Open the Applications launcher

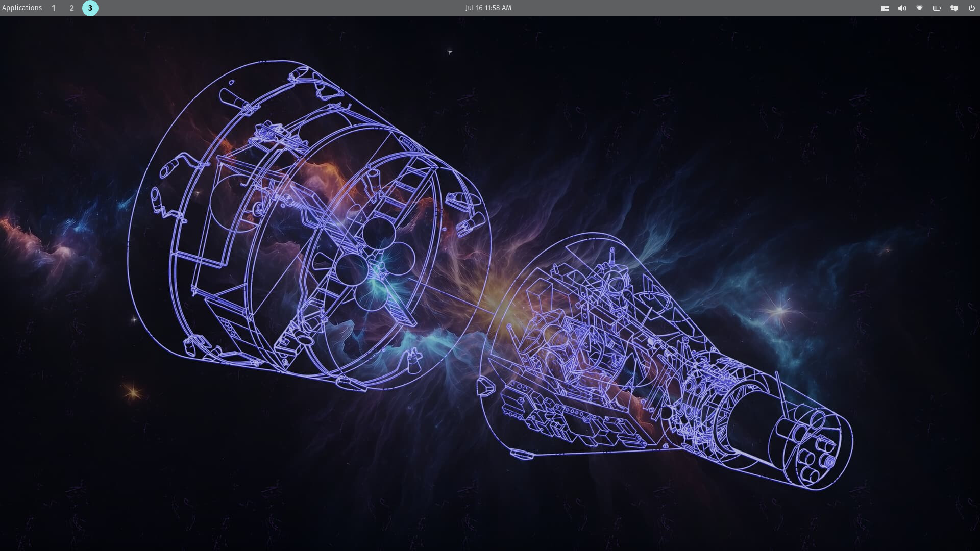click(22, 8)
